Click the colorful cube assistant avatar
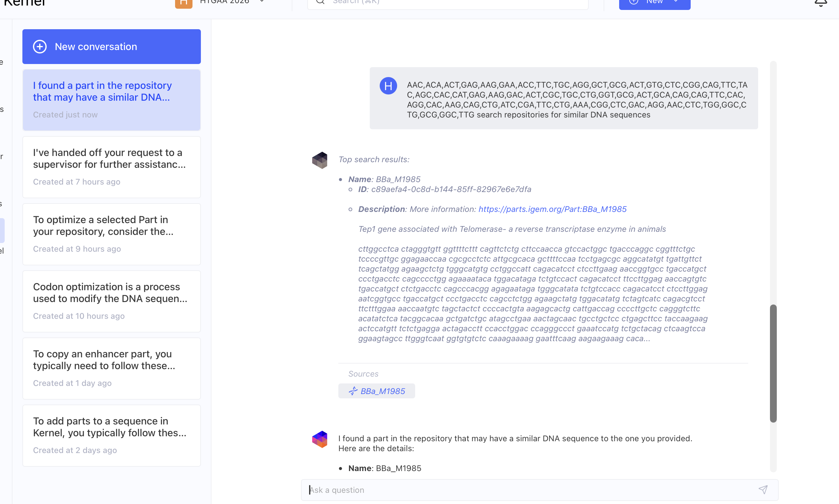Viewport: 839px width, 504px height. coord(319,439)
